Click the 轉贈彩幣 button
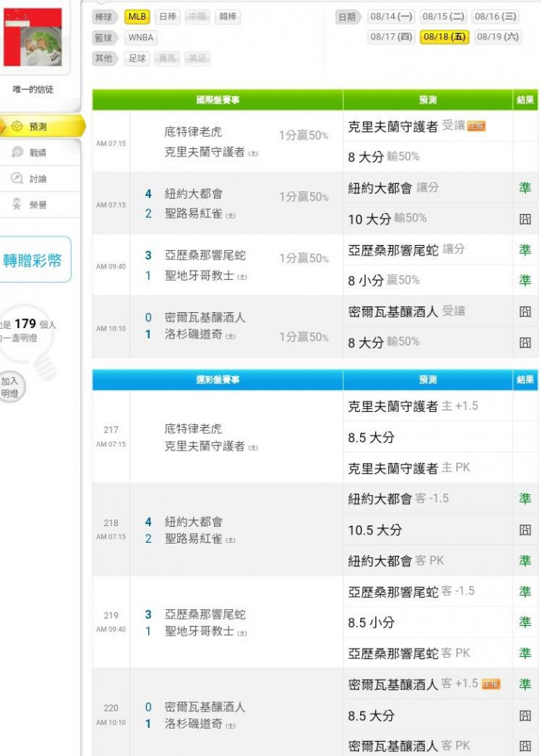 [34, 260]
